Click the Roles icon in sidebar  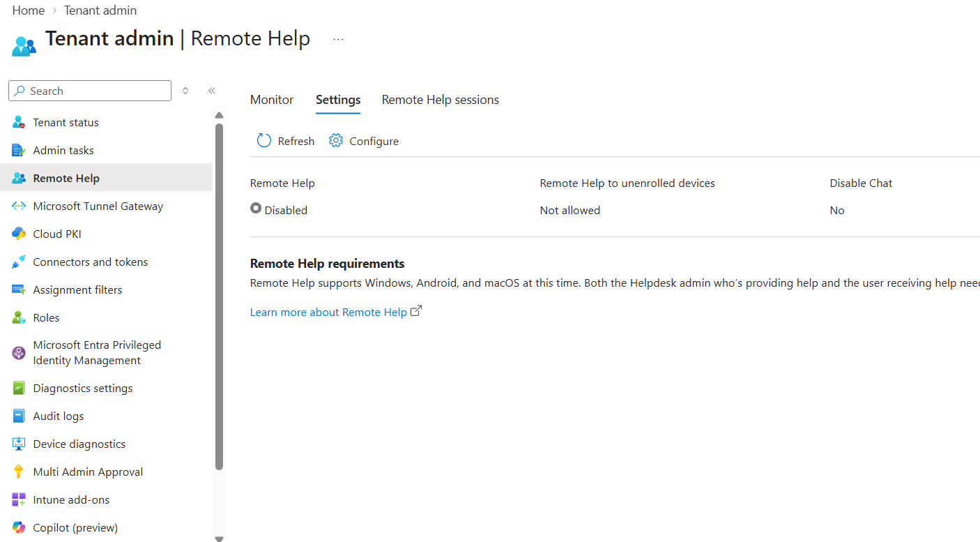tap(19, 317)
